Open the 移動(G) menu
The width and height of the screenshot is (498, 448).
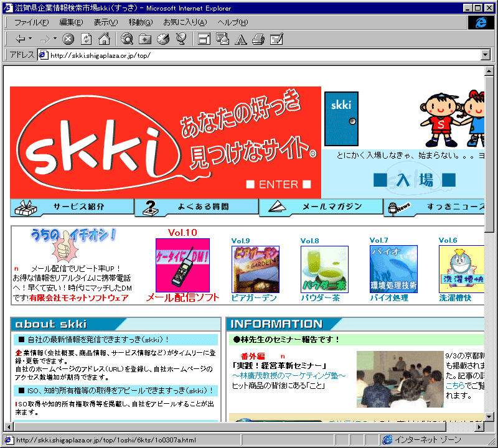coord(141,22)
